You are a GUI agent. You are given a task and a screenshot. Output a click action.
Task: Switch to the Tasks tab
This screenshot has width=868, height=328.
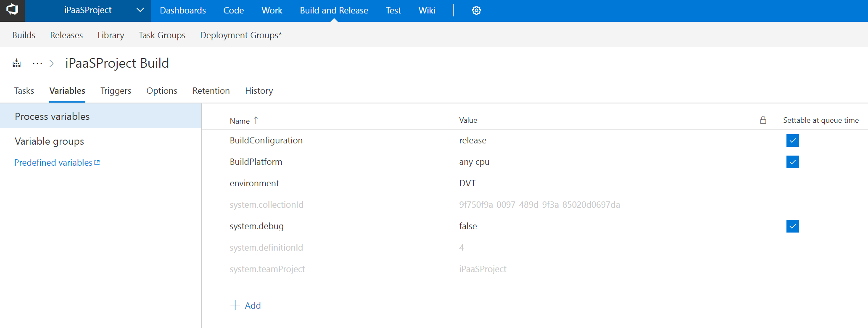(24, 91)
